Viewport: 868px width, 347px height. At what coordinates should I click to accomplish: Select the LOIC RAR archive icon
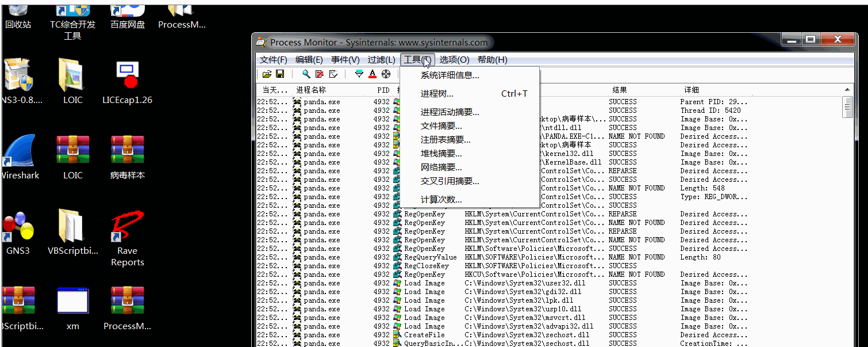pyautogui.click(x=72, y=157)
